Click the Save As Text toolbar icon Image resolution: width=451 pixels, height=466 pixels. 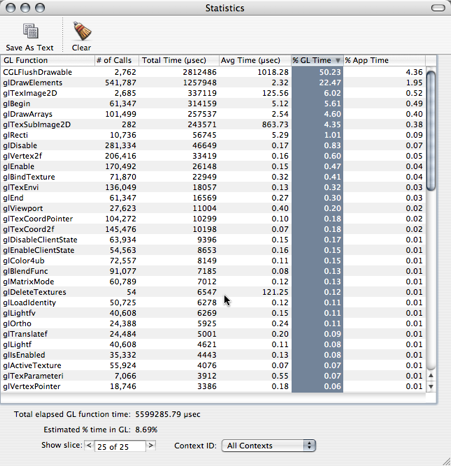tap(30, 31)
